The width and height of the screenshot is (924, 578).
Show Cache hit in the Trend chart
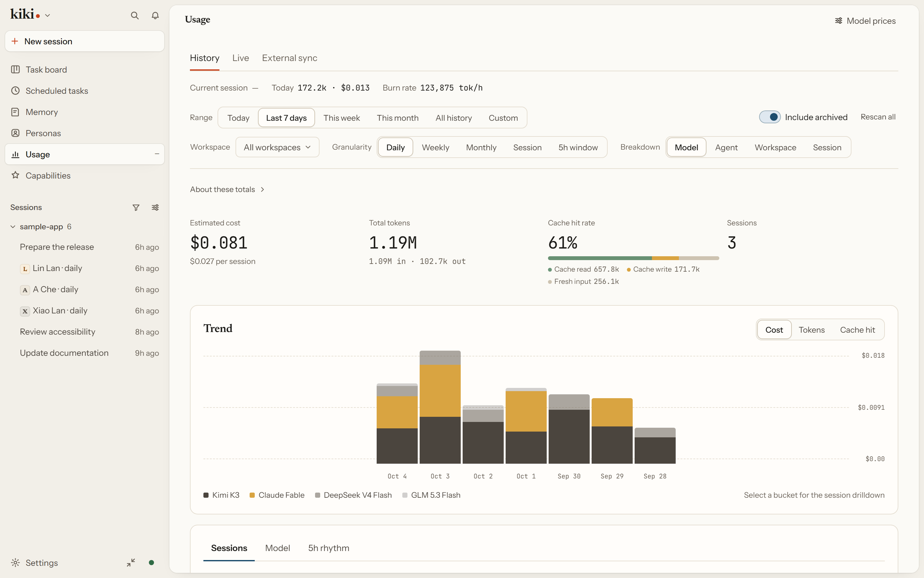coord(857,329)
